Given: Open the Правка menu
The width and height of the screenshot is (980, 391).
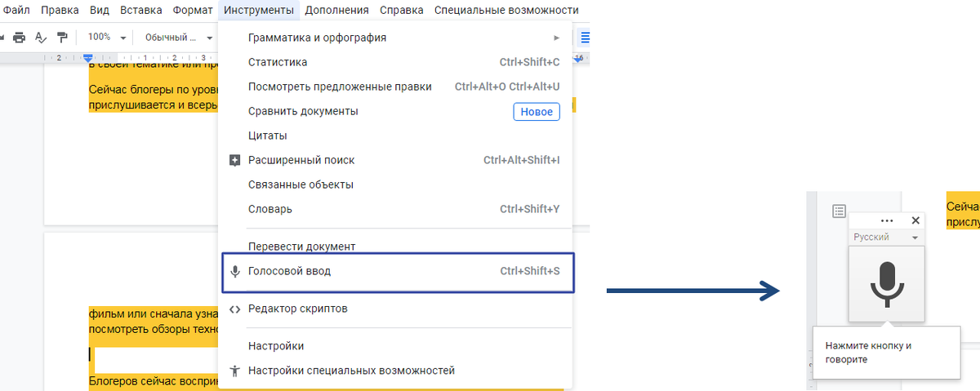Looking at the screenshot, I should (x=60, y=11).
